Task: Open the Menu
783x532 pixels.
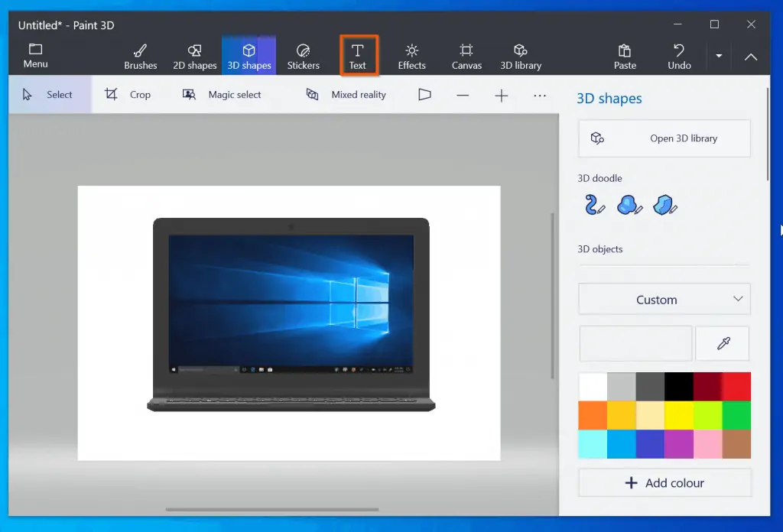Action: click(35, 54)
